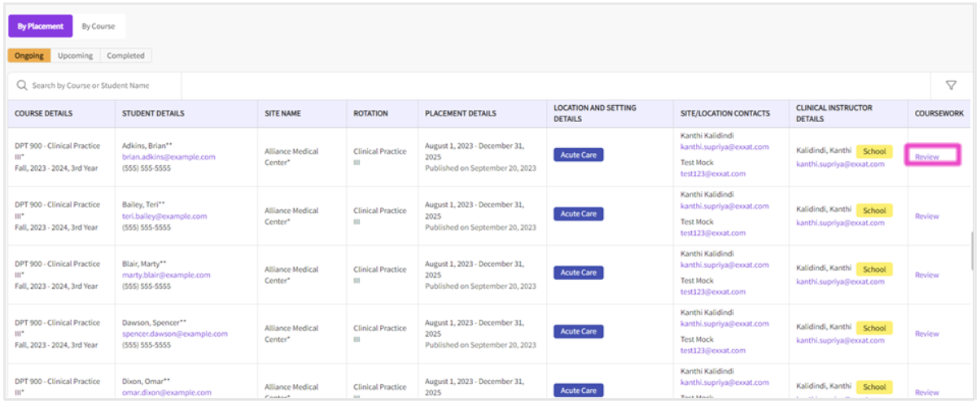Click Acute Care badge in first row
This screenshot has width=980, height=402.
pyautogui.click(x=578, y=155)
